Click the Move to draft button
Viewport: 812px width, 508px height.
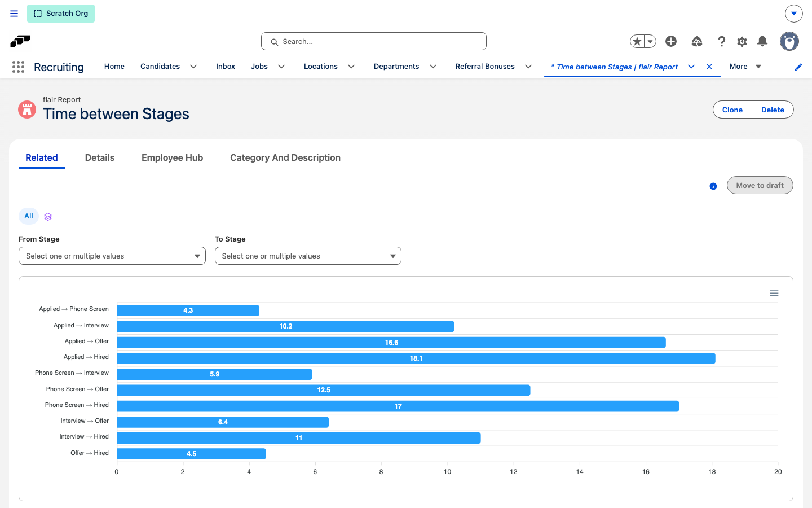(x=760, y=185)
